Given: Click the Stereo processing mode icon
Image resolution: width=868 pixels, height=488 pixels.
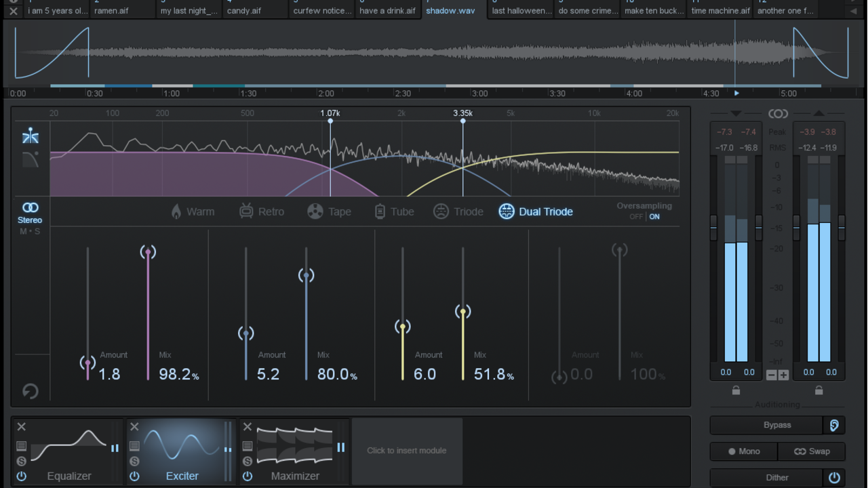Looking at the screenshot, I should click(30, 208).
